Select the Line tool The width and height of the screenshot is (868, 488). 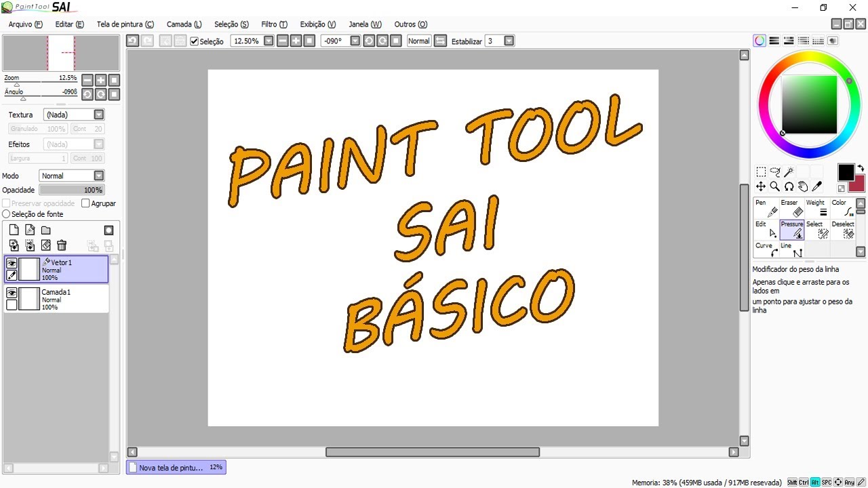click(x=791, y=250)
